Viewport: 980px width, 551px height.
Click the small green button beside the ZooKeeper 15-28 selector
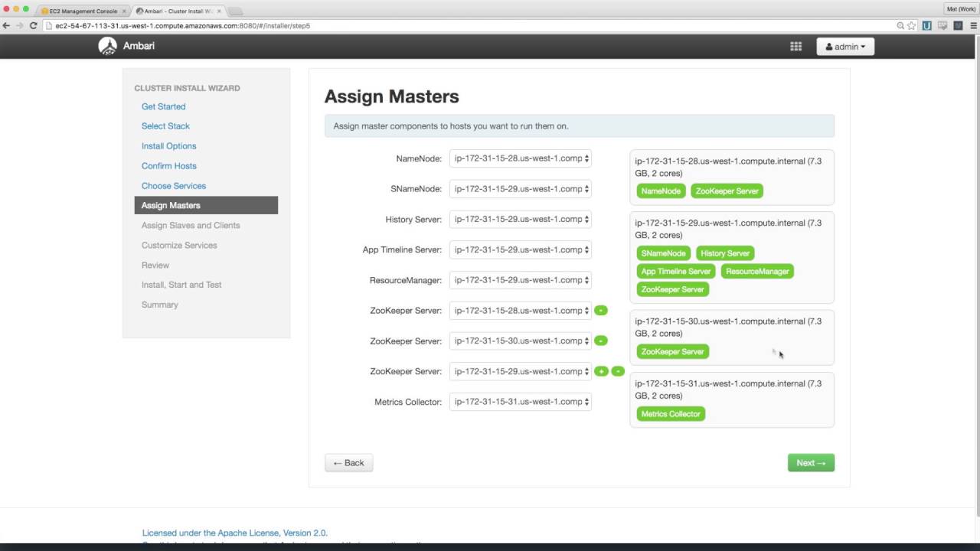pos(601,311)
